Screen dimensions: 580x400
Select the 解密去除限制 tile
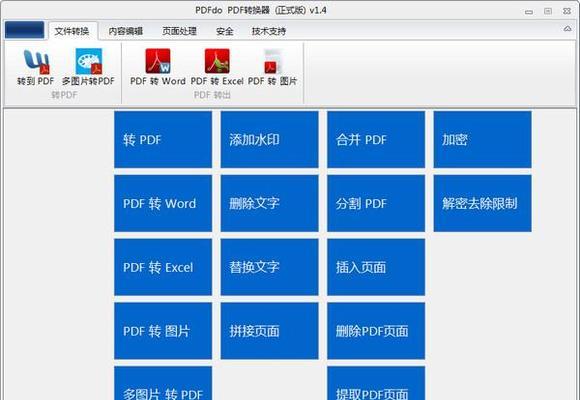482,204
